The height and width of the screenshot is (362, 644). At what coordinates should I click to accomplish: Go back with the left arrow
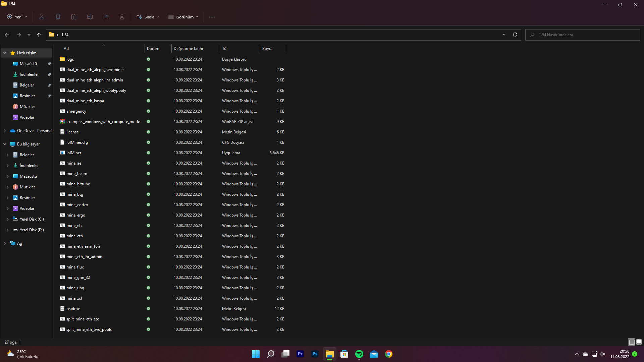click(x=7, y=35)
